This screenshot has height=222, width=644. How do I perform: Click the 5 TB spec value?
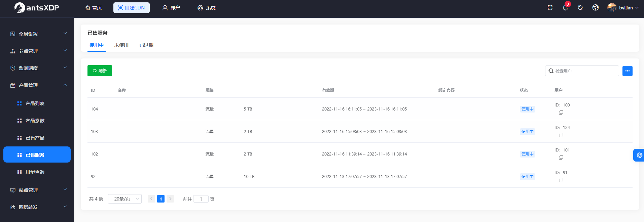click(x=248, y=109)
